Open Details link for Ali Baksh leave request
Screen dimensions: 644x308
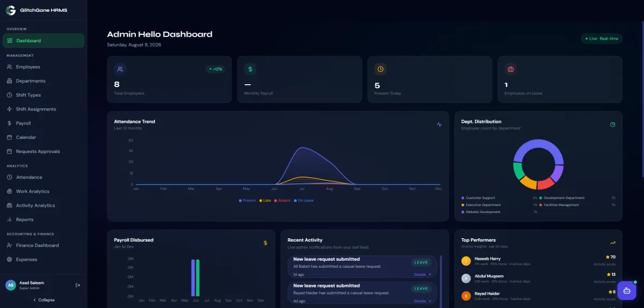coord(422,274)
